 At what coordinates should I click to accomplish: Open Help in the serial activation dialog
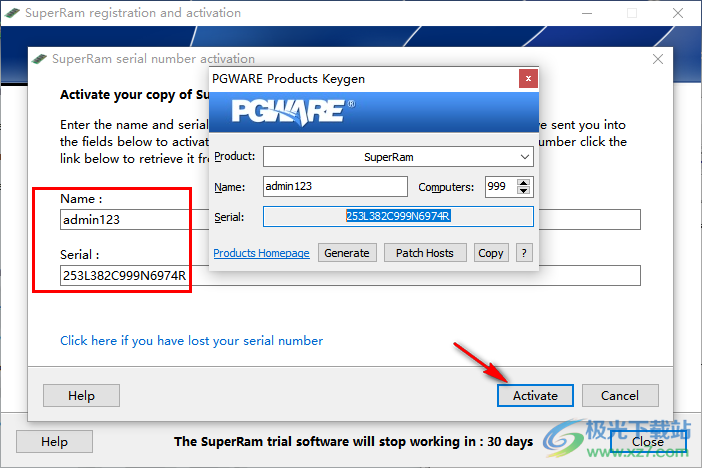[81, 395]
